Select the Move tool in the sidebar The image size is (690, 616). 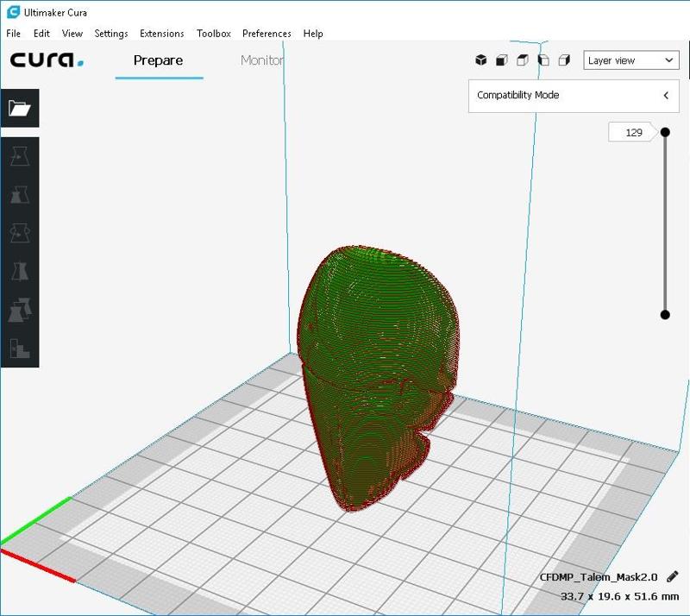click(x=19, y=156)
